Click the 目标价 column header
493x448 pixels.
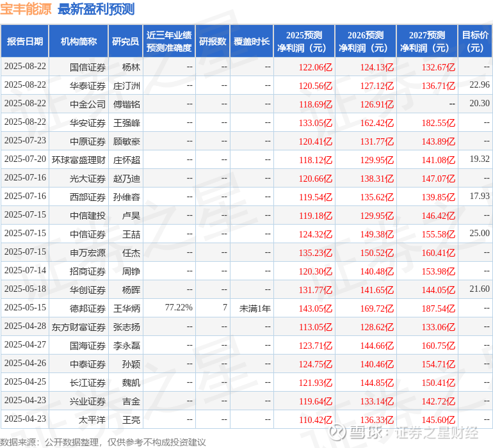point(475,42)
